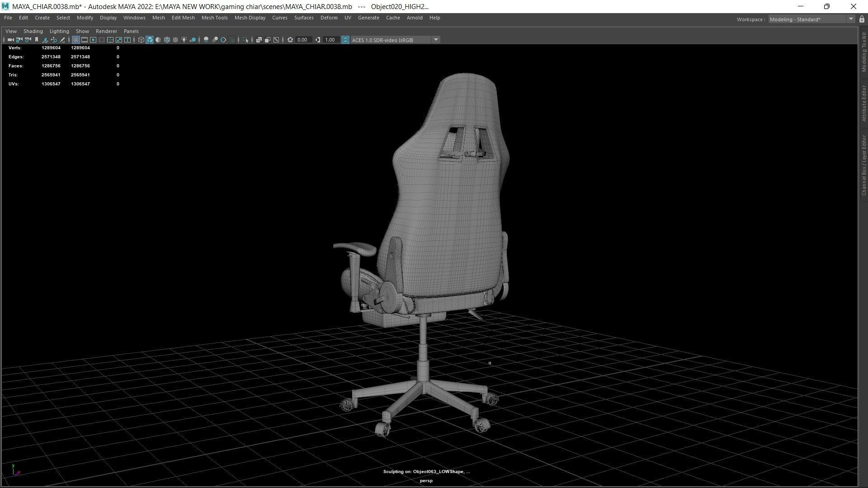Switch to Wireframe display icon
Image resolution: width=868 pixels, height=488 pixels.
pos(141,40)
